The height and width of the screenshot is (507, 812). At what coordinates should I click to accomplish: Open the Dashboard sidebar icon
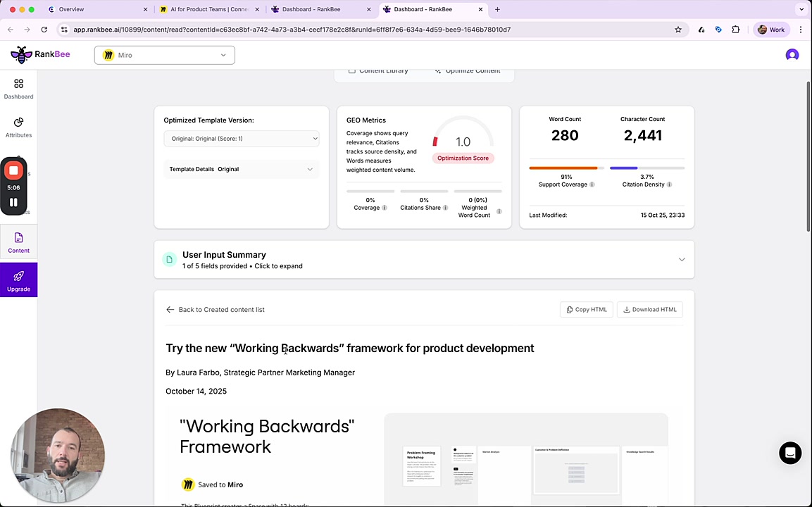click(x=18, y=89)
